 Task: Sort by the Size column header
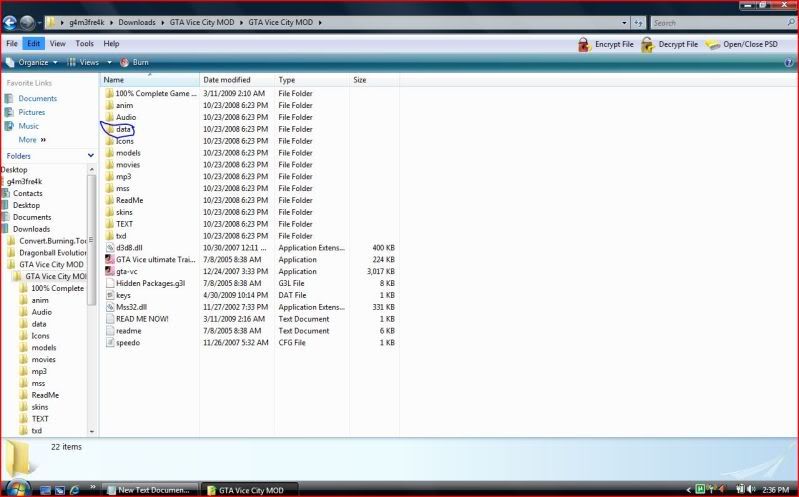tap(374, 80)
